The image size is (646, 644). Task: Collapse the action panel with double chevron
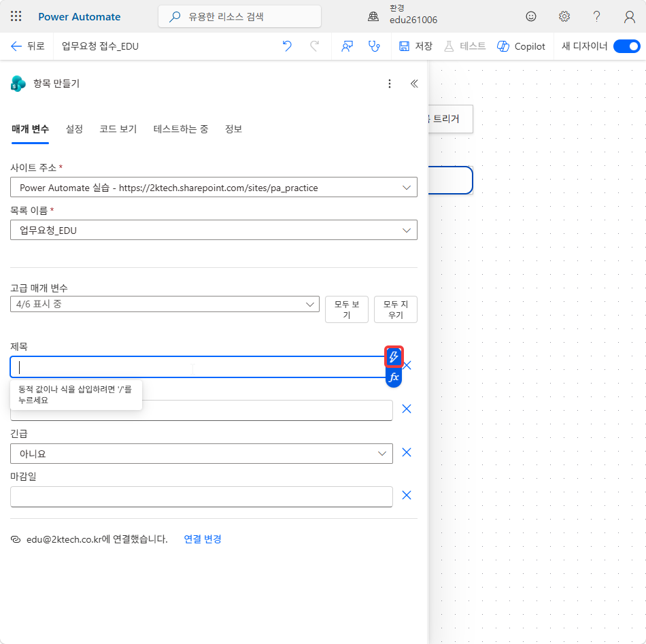tap(414, 84)
